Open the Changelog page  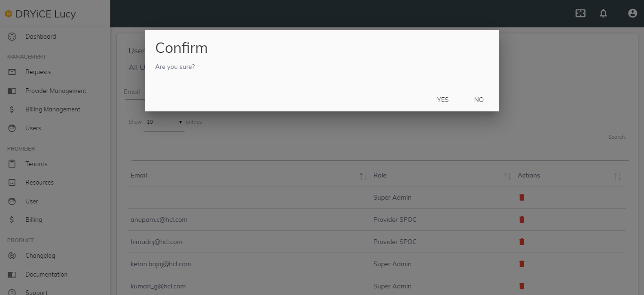(x=40, y=255)
